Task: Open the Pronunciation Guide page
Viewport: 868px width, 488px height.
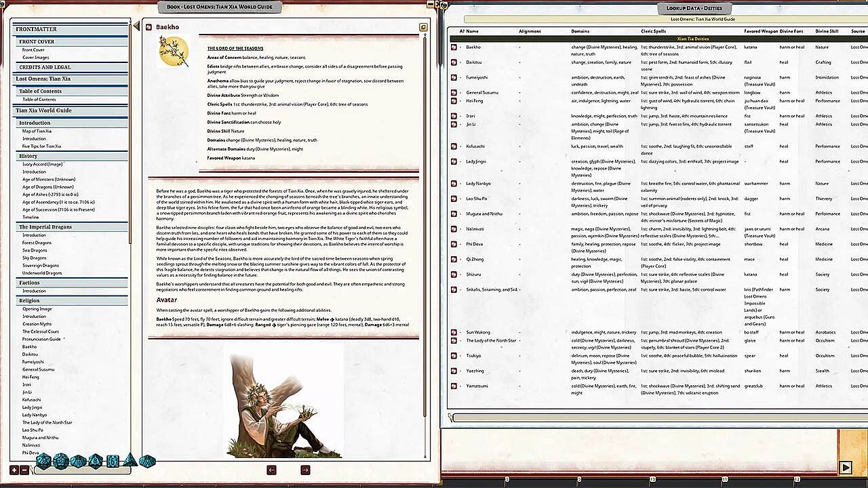Action: [41, 339]
